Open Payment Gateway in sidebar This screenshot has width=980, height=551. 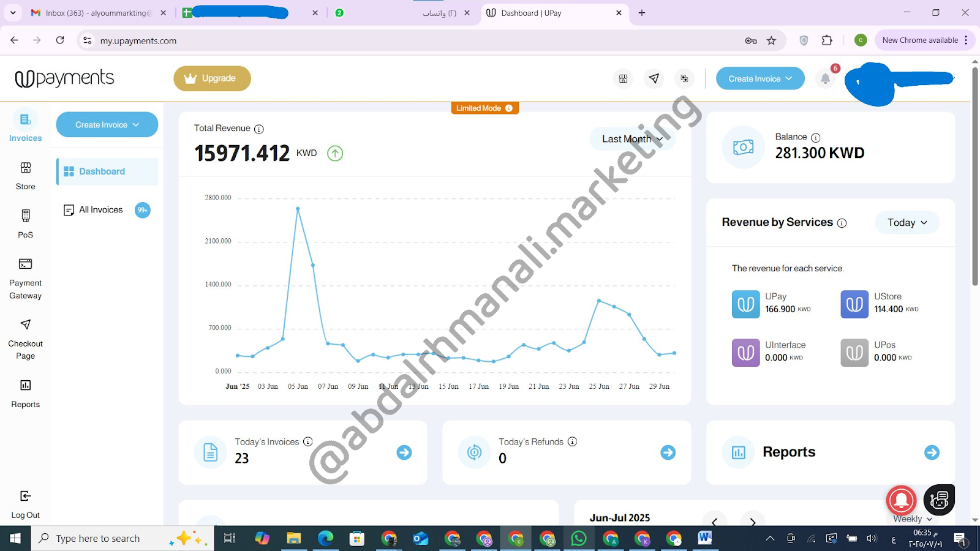(25, 279)
